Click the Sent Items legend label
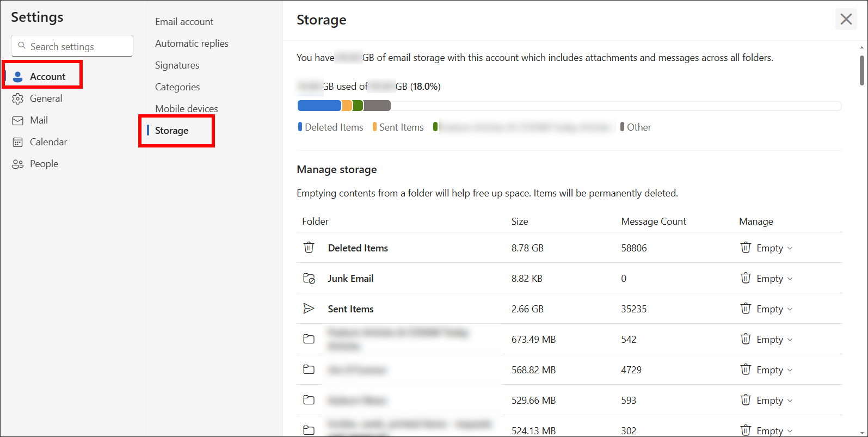868x437 pixels. tap(402, 127)
